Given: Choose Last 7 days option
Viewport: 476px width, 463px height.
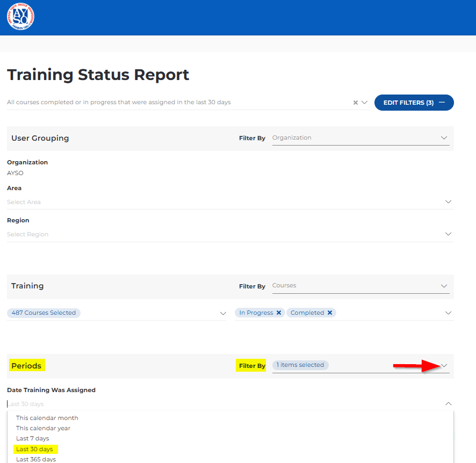Looking at the screenshot, I should point(32,438).
